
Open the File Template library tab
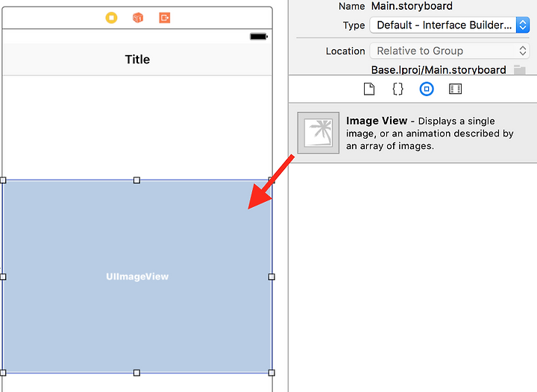tap(369, 89)
